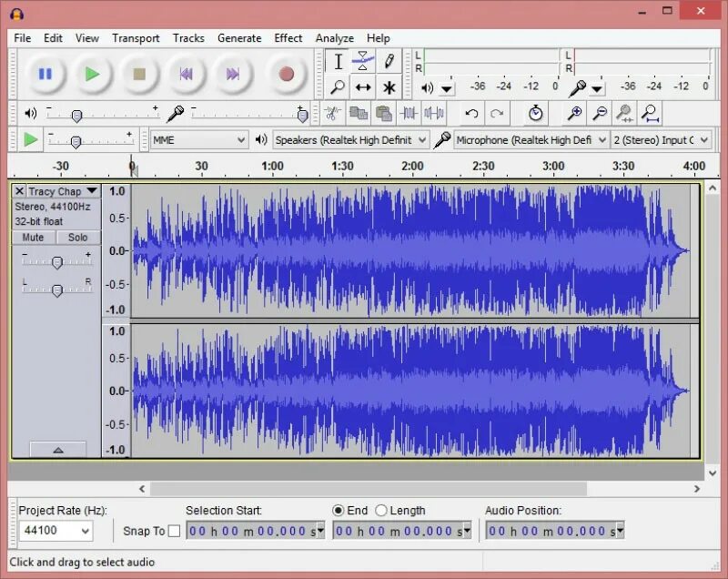Viewport: 728px width, 579px height.
Task: Collapse the track with the triangle button
Action: (x=58, y=450)
